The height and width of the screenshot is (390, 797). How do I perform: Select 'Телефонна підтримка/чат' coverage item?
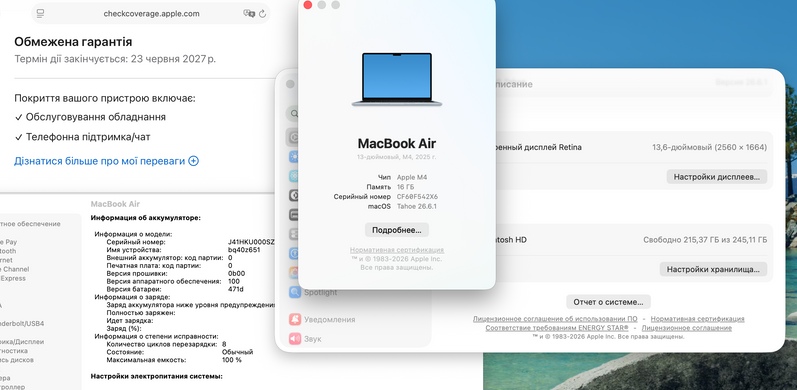tap(88, 137)
